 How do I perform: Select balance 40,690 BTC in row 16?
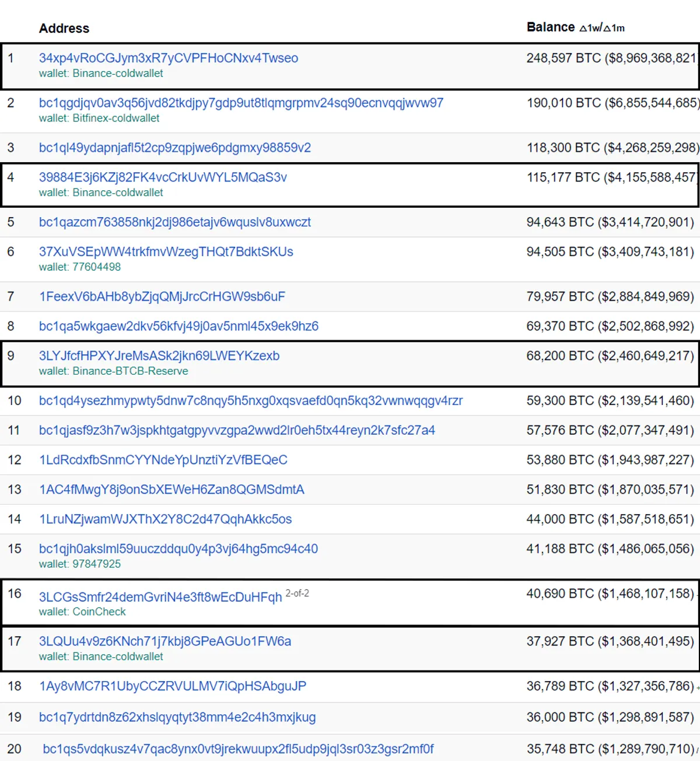[610, 594]
